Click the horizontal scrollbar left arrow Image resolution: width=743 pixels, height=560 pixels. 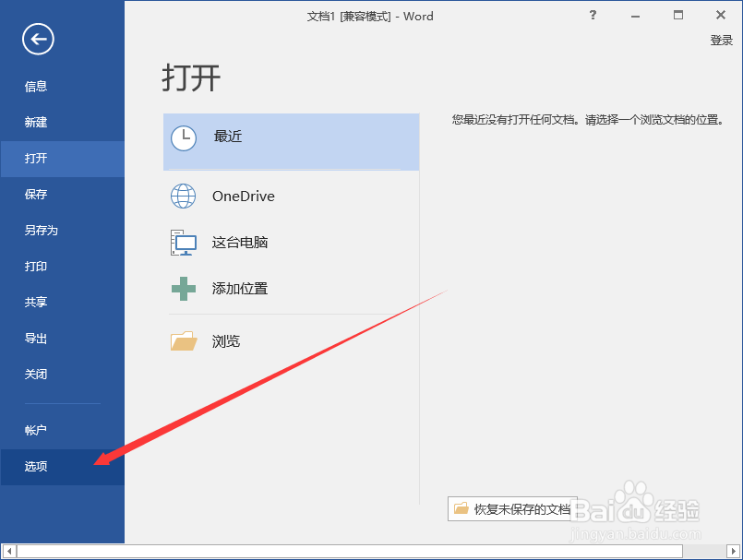9,552
